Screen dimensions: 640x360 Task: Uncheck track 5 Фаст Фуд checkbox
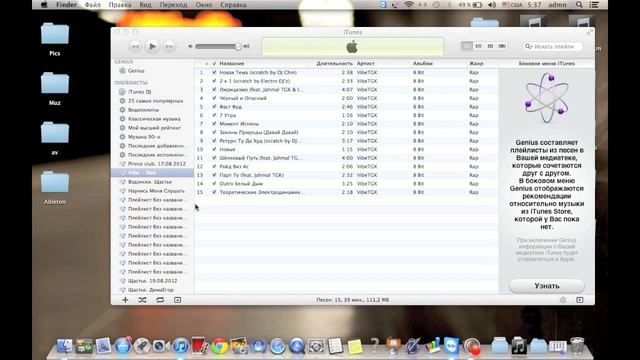[x=214, y=107]
